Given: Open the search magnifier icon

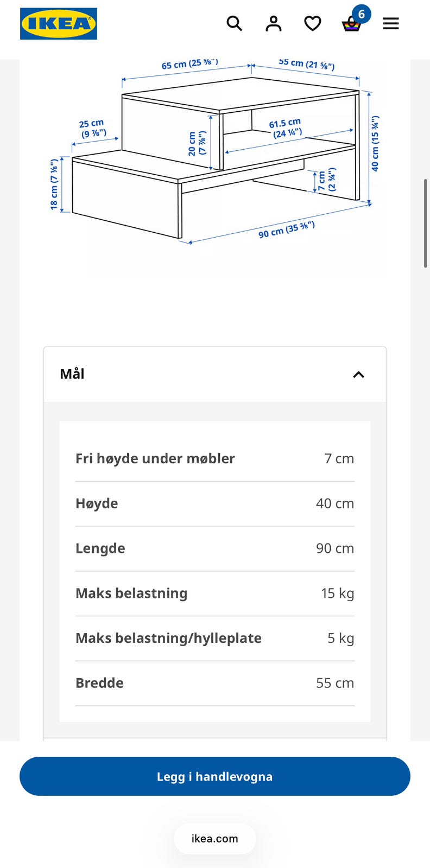Looking at the screenshot, I should [234, 23].
